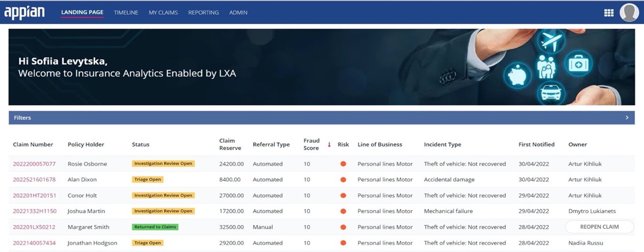The image size is (644, 252).
Task: Open claim 202201LX50212 link
Action: [x=34, y=227]
